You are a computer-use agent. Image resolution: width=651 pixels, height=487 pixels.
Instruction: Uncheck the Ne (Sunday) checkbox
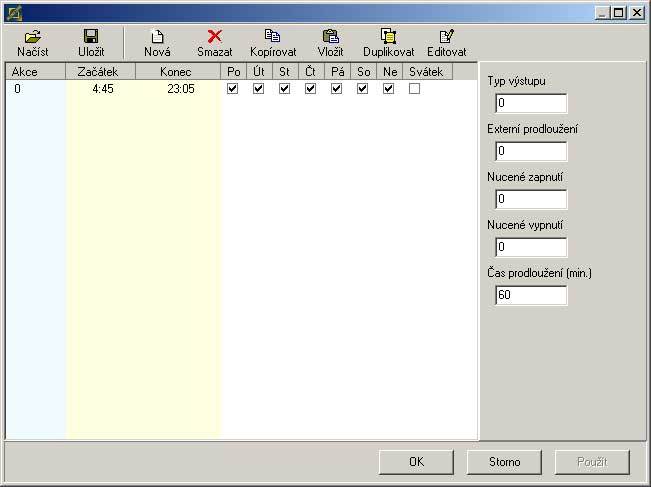click(388, 88)
